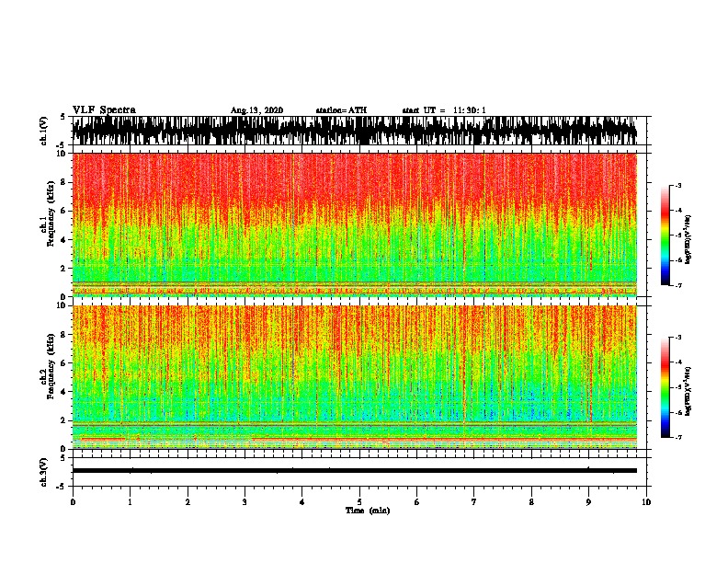728x563 pixels.
Task: Click the time axis tick label "5"
Action: [x=359, y=502]
